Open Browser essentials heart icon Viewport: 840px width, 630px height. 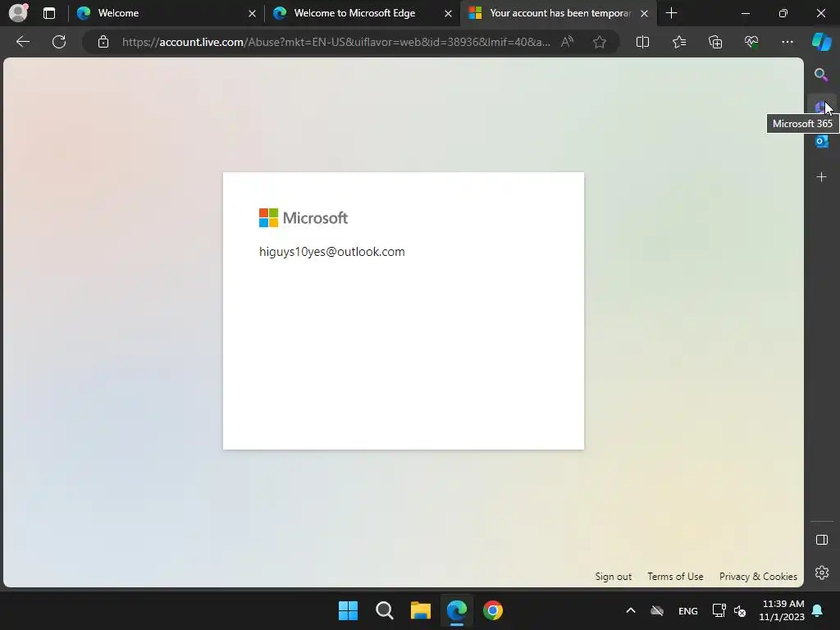751,42
